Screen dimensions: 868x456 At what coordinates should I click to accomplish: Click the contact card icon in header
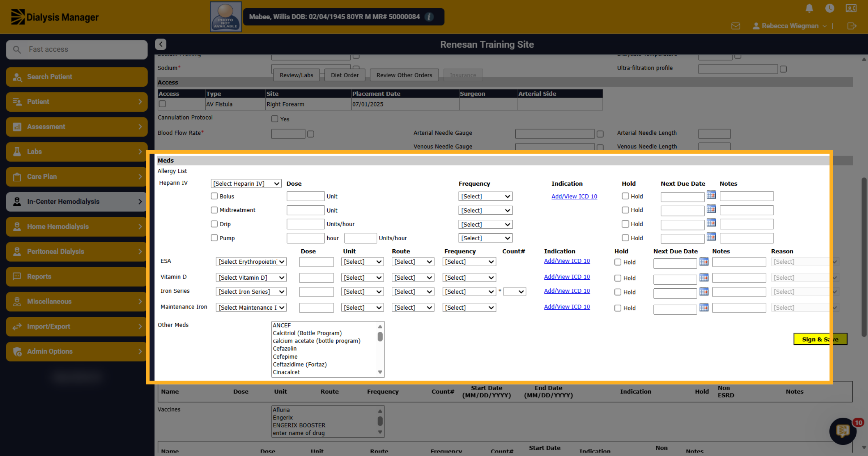click(x=851, y=8)
